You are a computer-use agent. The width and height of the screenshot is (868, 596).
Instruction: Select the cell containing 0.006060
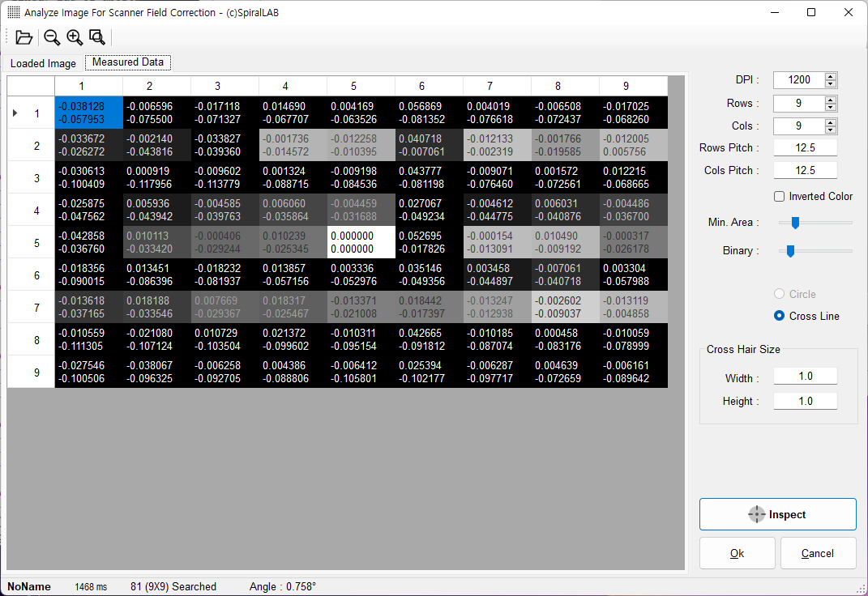pyautogui.click(x=293, y=210)
